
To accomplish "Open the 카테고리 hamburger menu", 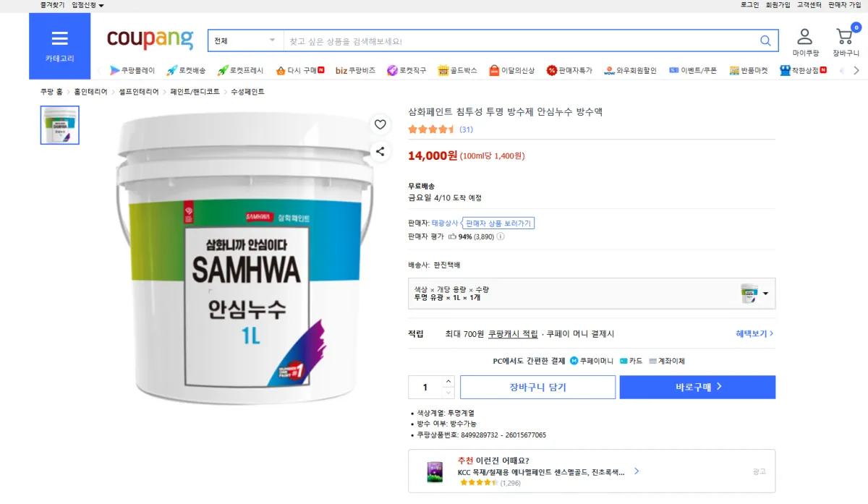I will 59,46.
